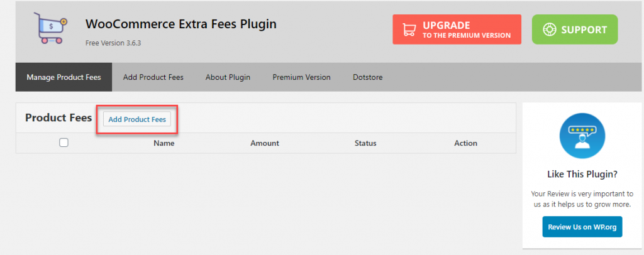Click the Add Product Fees button
The height and width of the screenshot is (255, 644).
click(136, 119)
